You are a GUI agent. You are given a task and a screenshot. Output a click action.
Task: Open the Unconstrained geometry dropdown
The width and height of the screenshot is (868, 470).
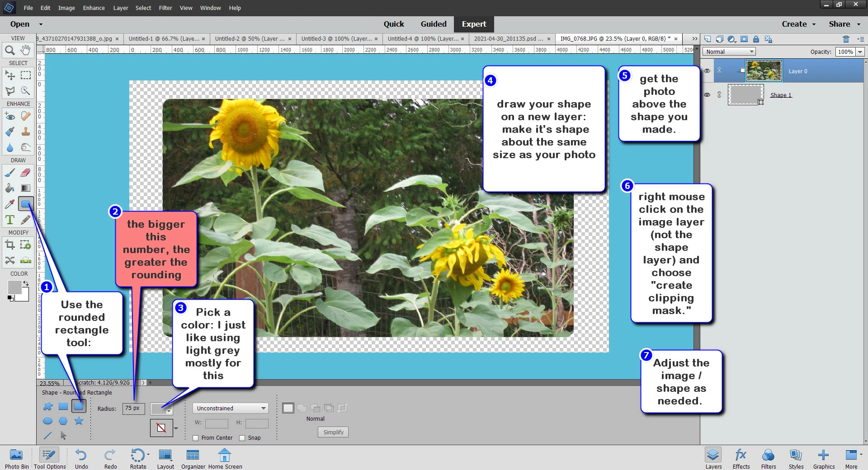coord(231,408)
